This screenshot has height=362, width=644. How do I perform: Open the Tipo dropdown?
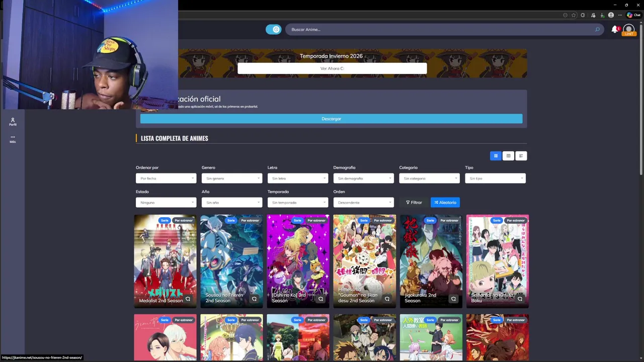tap(495, 178)
